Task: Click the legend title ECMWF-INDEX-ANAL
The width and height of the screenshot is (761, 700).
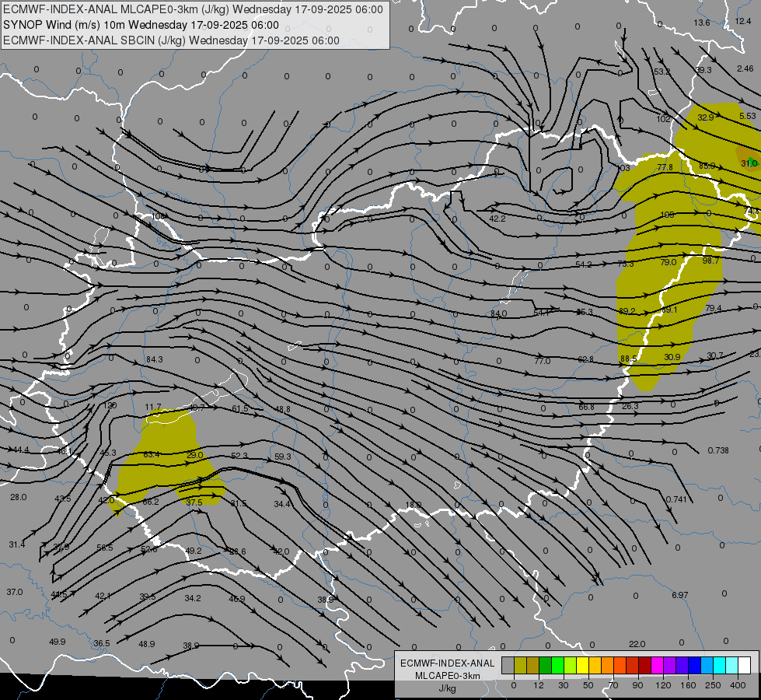Action: click(x=447, y=663)
